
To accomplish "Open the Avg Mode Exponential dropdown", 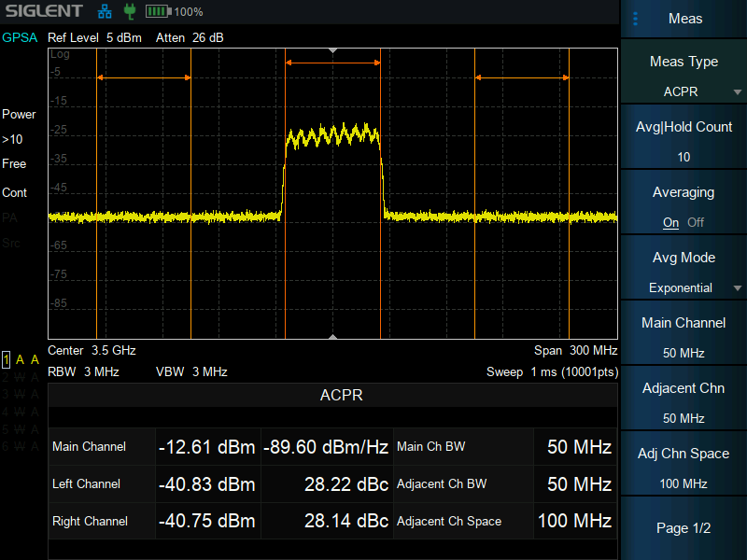I will [x=684, y=268].
